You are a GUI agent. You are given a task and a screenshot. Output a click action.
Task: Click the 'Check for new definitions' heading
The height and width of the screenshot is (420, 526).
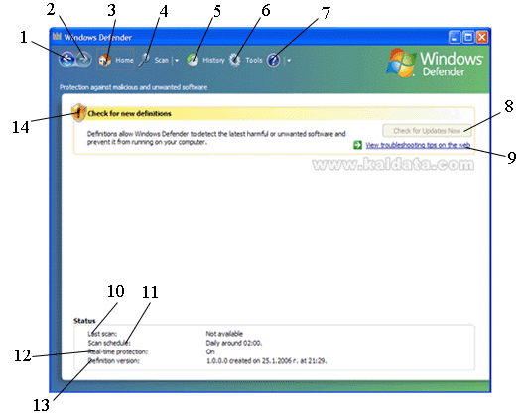tap(129, 114)
